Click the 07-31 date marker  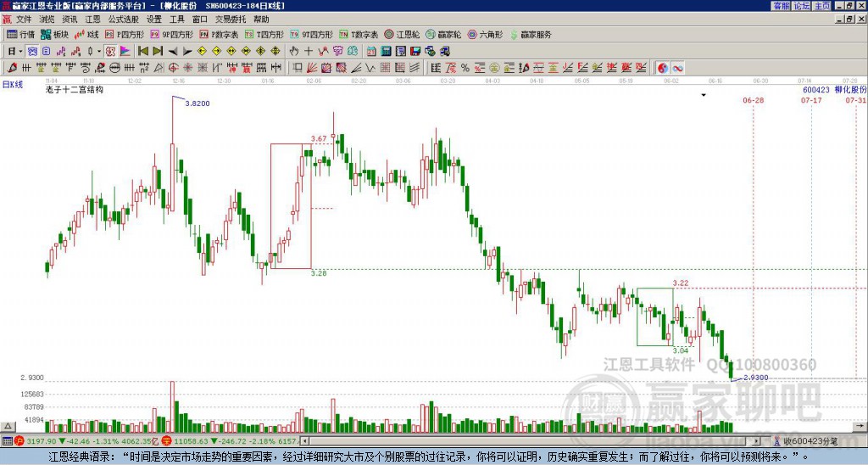[856, 100]
